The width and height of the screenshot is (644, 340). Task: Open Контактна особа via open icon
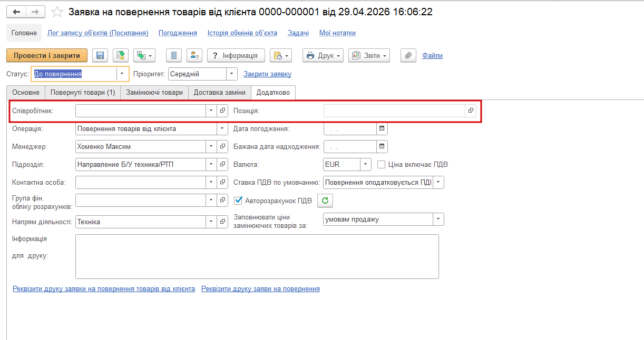[222, 182]
